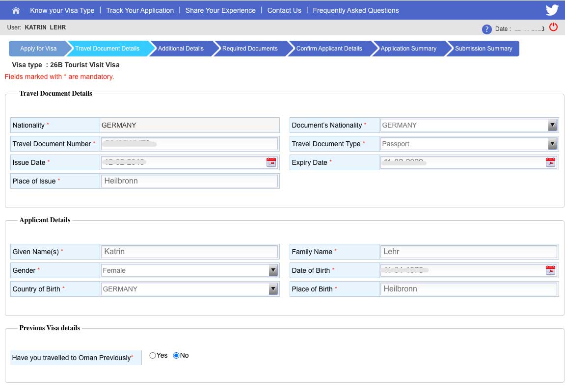Click the red power logout icon
The width and height of the screenshot is (565, 392).
(553, 27)
